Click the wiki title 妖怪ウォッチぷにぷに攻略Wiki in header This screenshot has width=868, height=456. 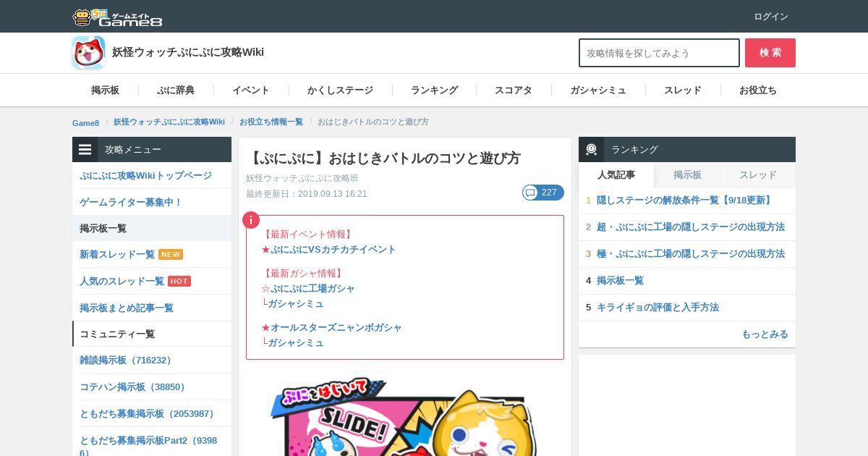click(188, 52)
